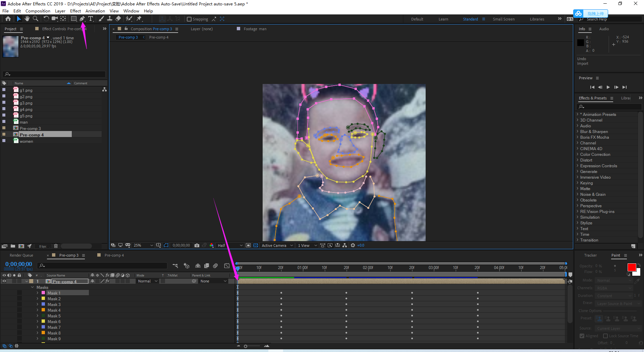Toggle Hide Shy Layers switch in timeline
The width and height of the screenshot is (644, 352).
coord(198,266)
